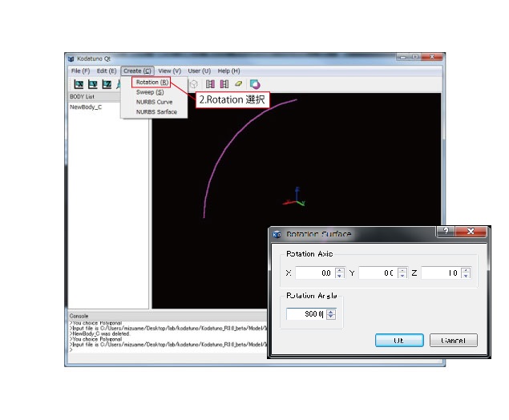The height and width of the screenshot is (420, 509).
Task: Increase Rotation Angle with spinner up arrow
Action: click(x=331, y=311)
